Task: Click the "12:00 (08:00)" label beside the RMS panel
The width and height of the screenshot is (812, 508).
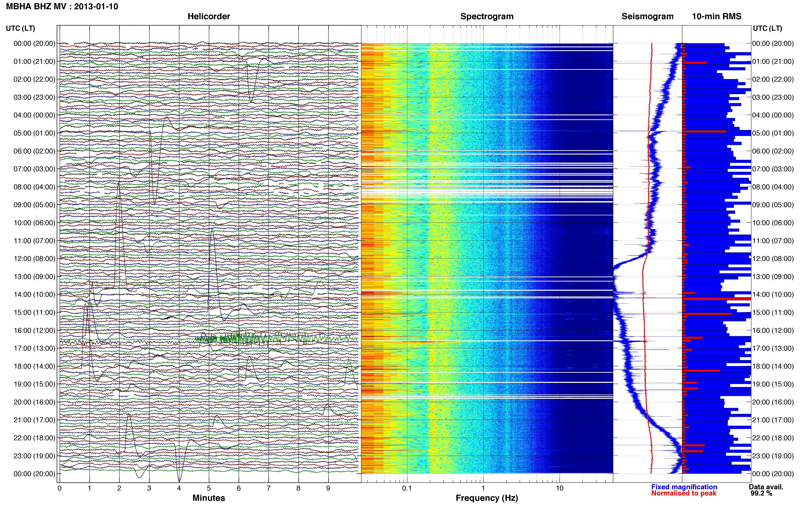Action: (x=773, y=259)
